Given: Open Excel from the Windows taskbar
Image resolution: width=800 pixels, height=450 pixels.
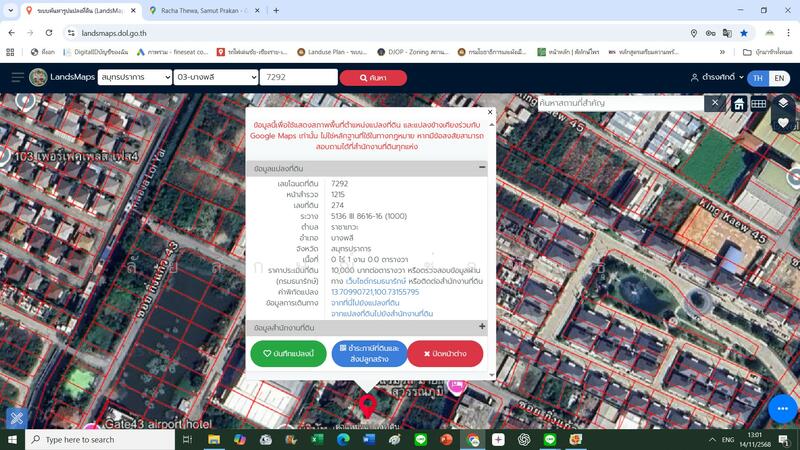Looking at the screenshot, I should (316, 439).
